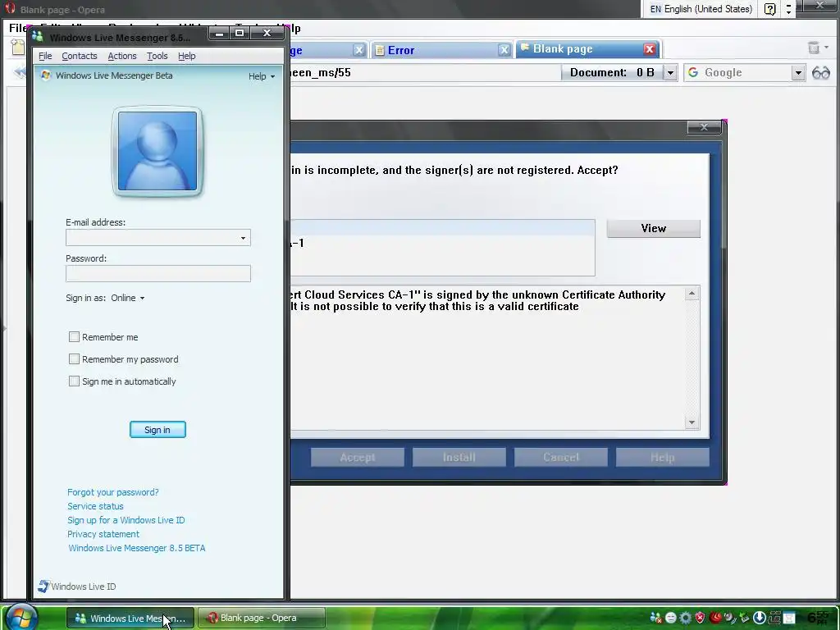The width and height of the screenshot is (840, 630).
Task: Switch to the Error tab
Action: (x=441, y=50)
